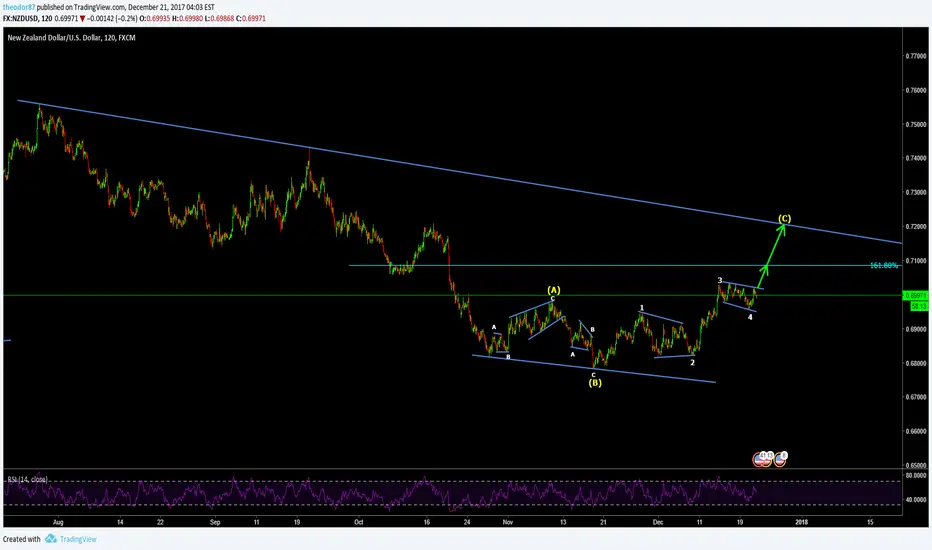
Task: Click the 0.77000 price axis label
Action: (915, 56)
